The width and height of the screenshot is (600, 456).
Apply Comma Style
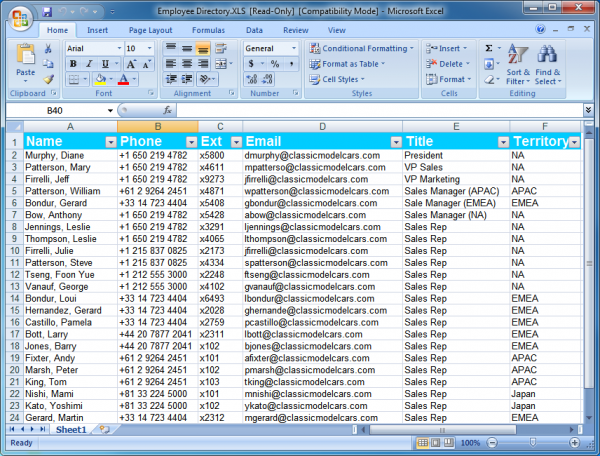[x=291, y=64]
